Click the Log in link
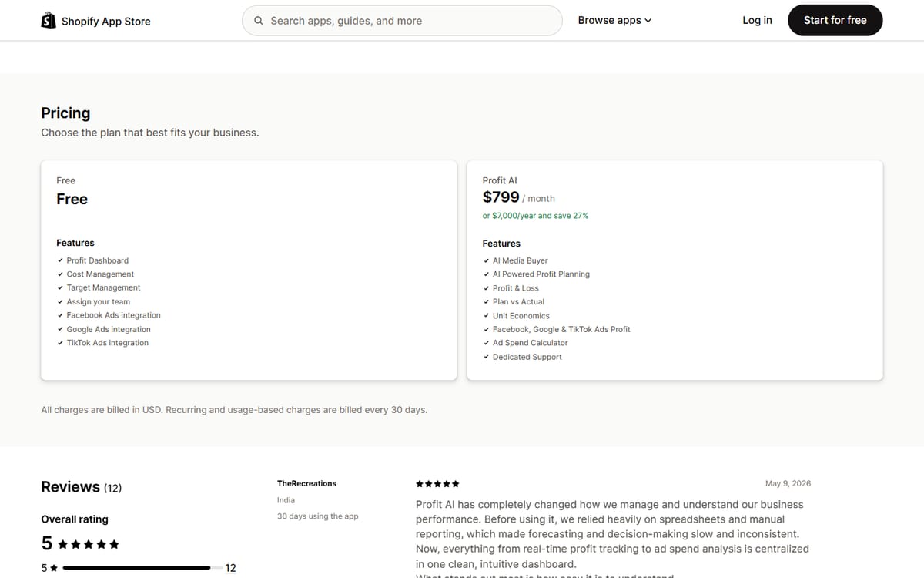This screenshot has width=924, height=578. [x=757, y=20]
